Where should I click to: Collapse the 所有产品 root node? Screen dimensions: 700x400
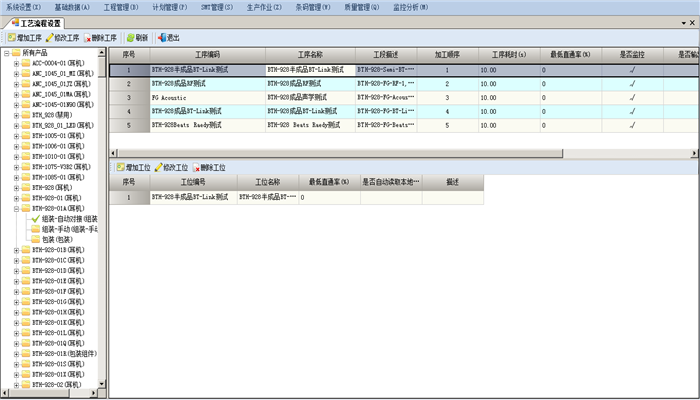click(x=6, y=53)
